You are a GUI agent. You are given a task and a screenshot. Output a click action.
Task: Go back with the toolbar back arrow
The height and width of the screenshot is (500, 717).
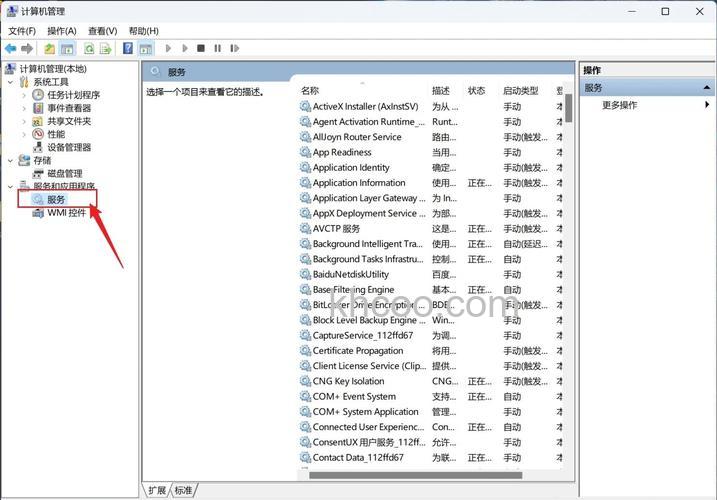pos(11,48)
